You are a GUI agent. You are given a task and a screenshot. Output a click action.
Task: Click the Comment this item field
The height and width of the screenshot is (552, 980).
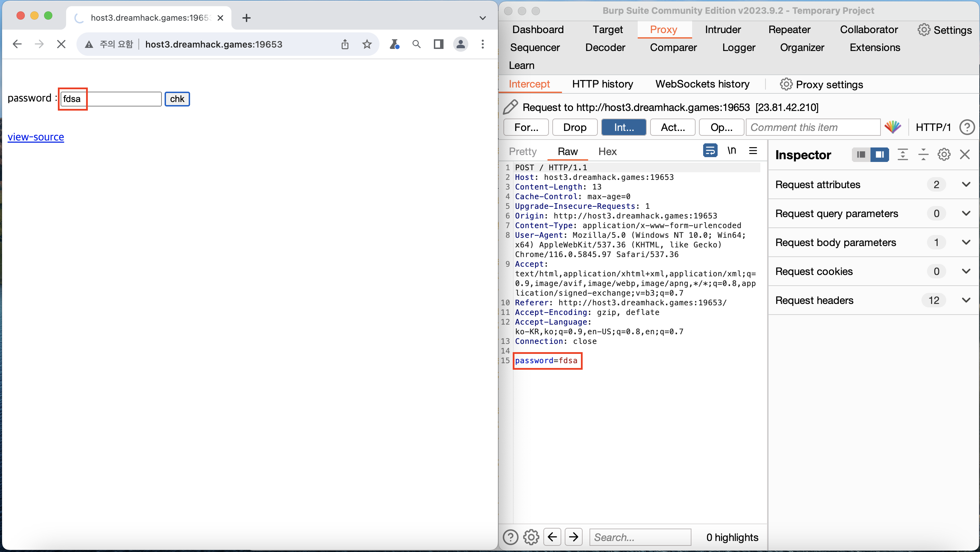pos(813,127)
